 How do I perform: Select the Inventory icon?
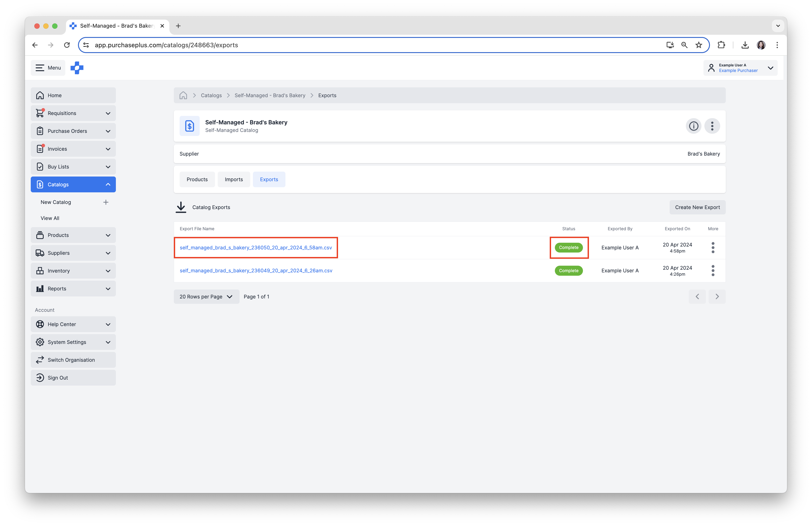coord(40,270)
